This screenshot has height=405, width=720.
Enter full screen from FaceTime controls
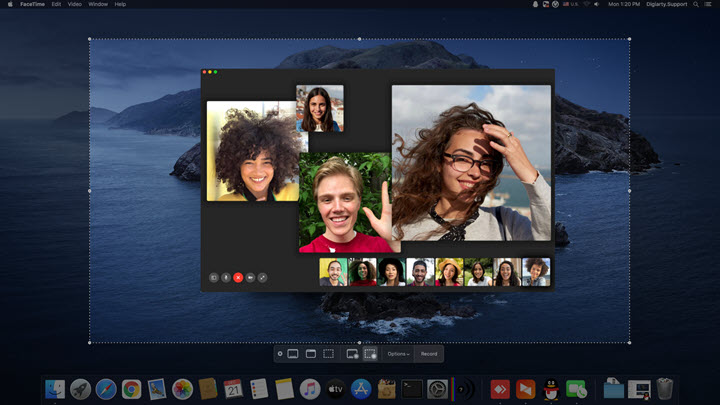click(x=262, y=277)
